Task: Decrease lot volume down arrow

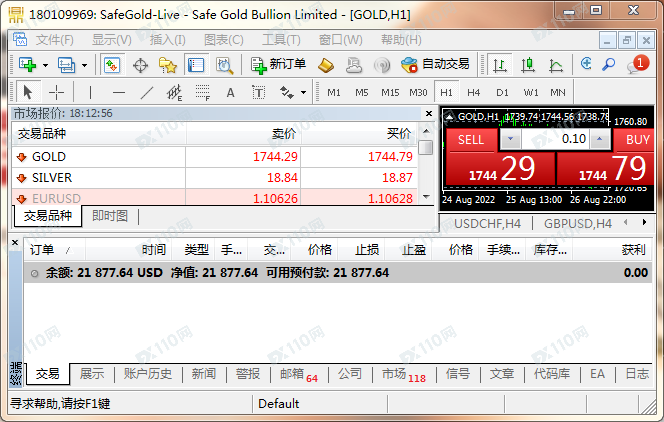Action: tap(510, 139)
